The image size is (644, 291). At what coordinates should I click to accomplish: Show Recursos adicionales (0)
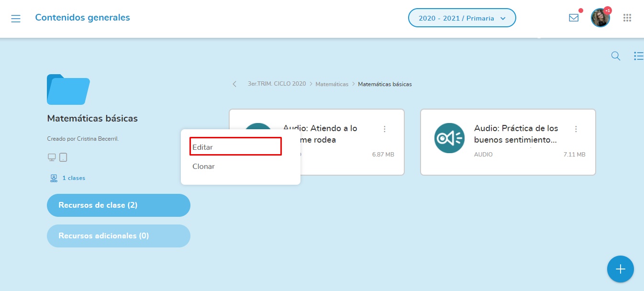tap(118, 236)
